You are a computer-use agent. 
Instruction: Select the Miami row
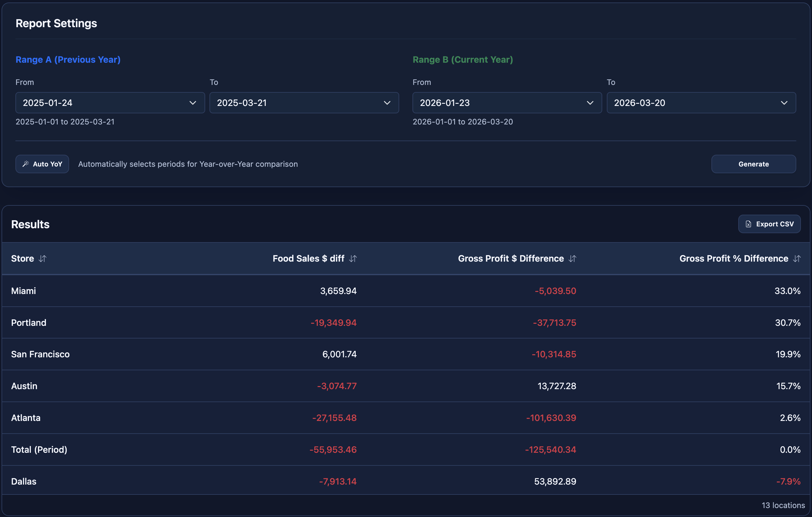point(405,291)
